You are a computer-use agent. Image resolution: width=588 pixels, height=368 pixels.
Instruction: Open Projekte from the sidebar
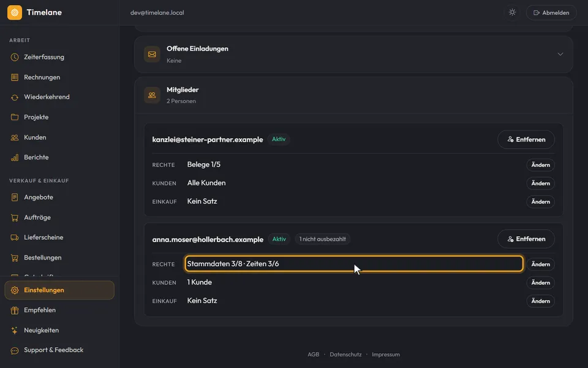coord(59,117)
